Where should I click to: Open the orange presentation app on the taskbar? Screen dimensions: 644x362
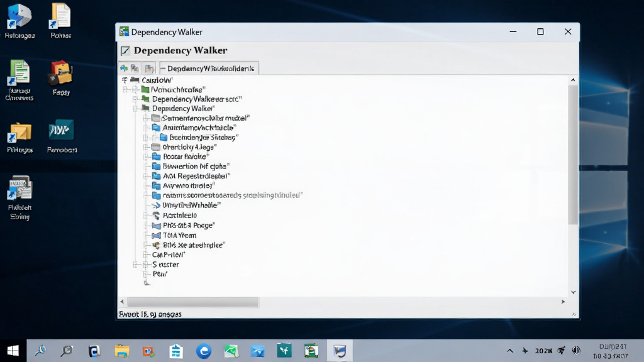(148, 351)
